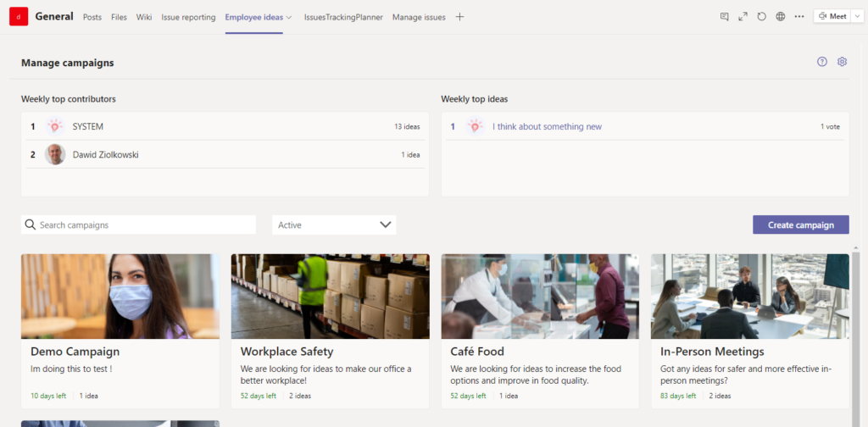This screenshot has height=427, width=868.
Task: Add a new tab with plus icon
Action: click(459, 16)
